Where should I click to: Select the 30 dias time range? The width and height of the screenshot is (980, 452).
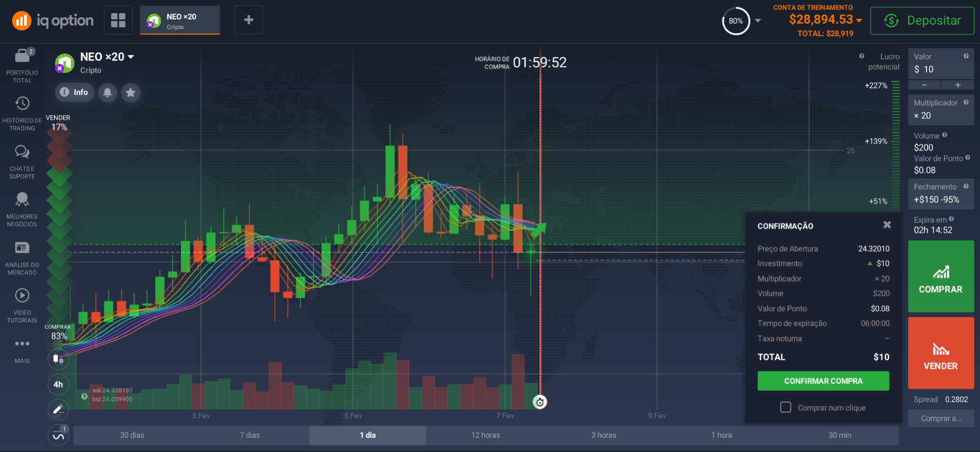(x=132, y=435)
